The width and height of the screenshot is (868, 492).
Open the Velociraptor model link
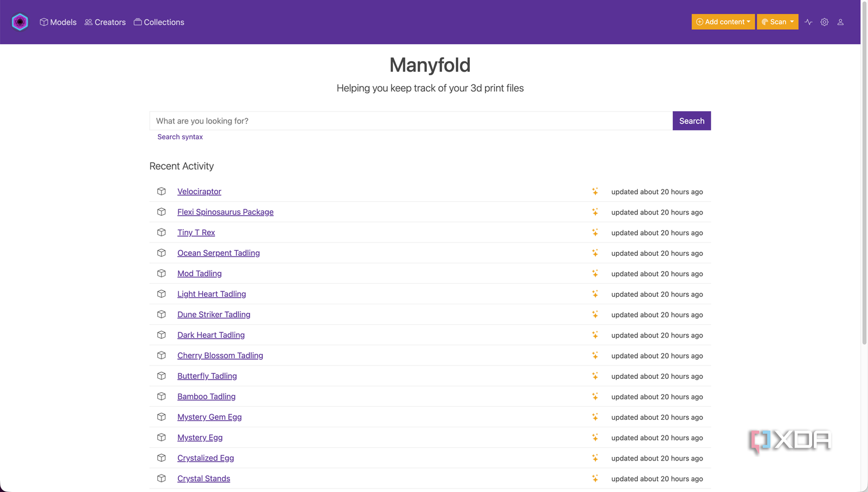[x=199, y=191]
